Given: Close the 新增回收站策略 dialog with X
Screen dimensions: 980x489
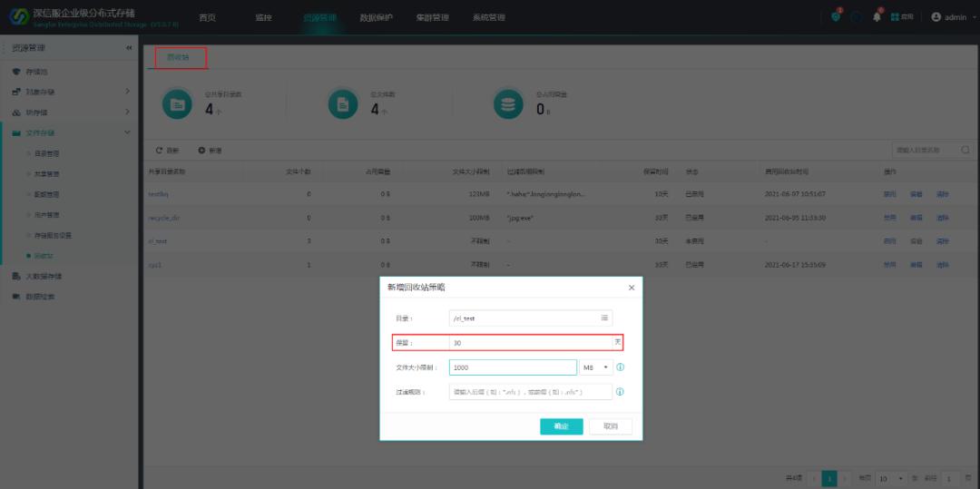Looking at the screenshot, I should coord(632,288).
